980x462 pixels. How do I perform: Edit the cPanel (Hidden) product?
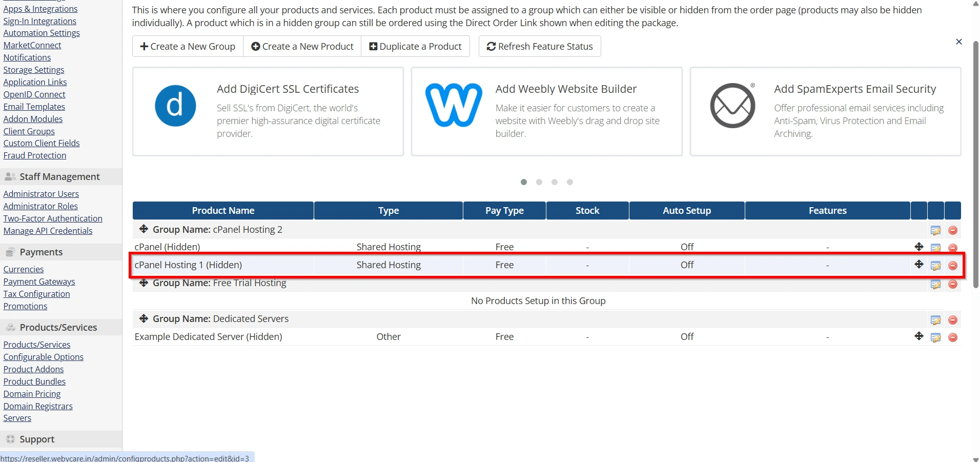click(935, 248)
